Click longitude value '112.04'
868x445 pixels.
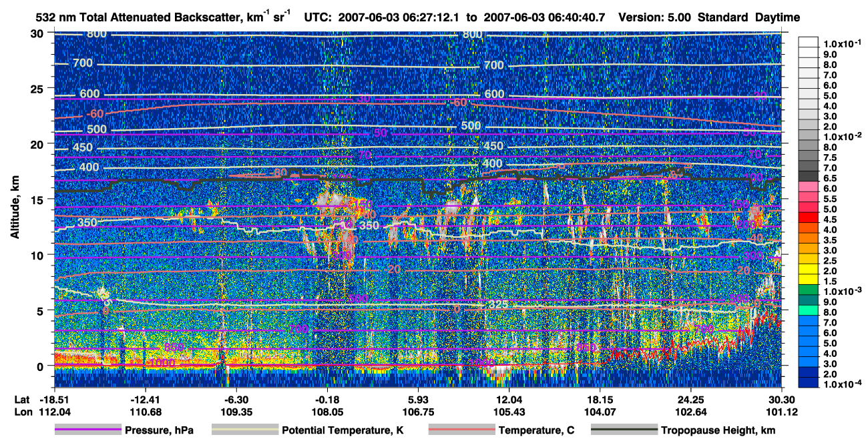pos(54,412)
